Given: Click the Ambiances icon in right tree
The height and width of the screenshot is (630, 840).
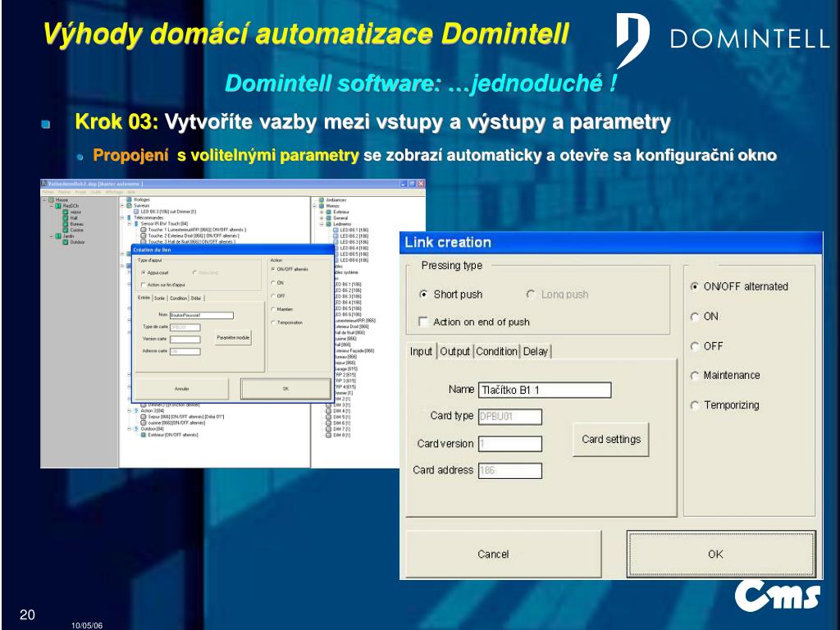Looking at the screenshot, I should (322, 200).
